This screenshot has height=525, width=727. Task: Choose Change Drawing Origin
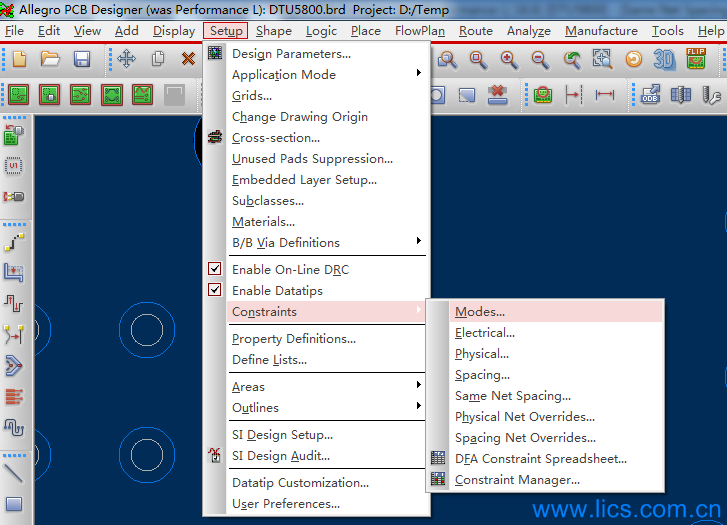[x=327, y=117]
